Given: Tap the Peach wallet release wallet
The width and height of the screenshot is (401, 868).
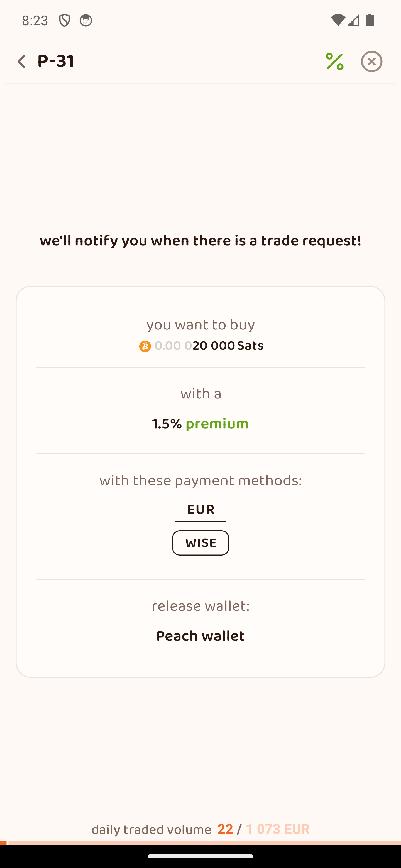Looking at the screenshot, I should [200, 636].
